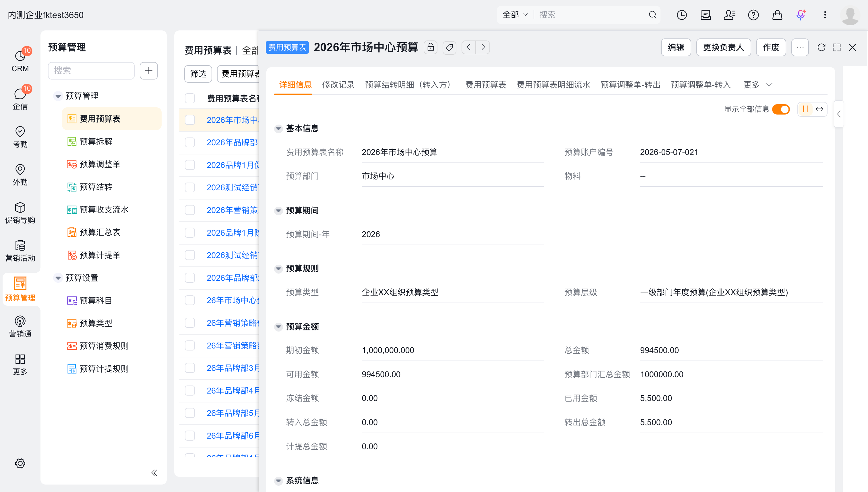
Task: Open the 预算调整单-转出 tab
Action: coord(630,84)
